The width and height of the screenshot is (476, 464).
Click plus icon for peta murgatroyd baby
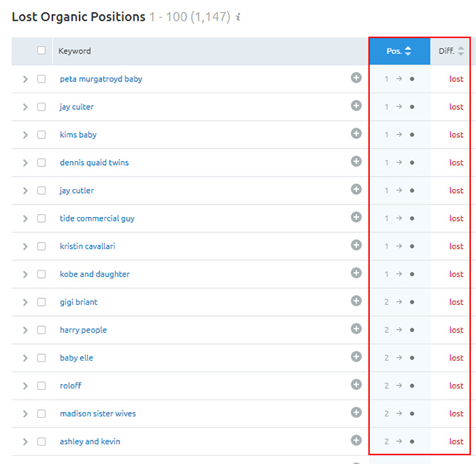[x=356, y=78]
